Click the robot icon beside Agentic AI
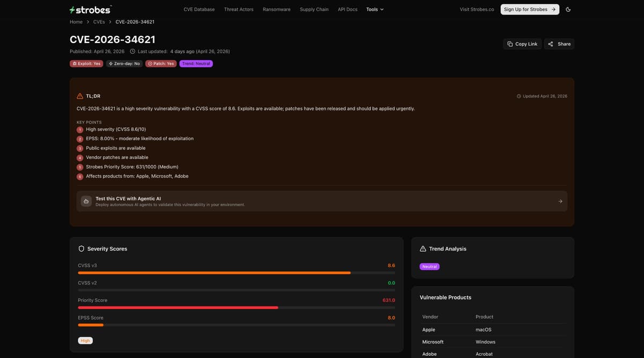This screenshot has width=644, height=358. tap(86, 201)
